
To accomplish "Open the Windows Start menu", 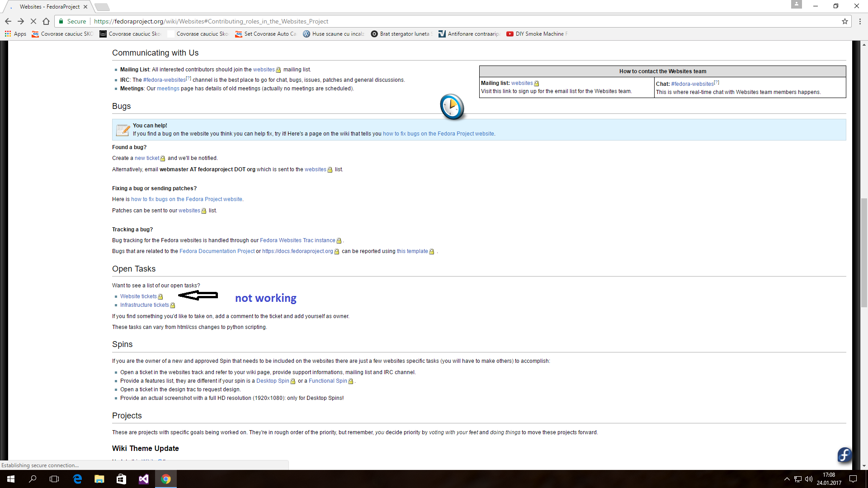I will pos(11,479).
